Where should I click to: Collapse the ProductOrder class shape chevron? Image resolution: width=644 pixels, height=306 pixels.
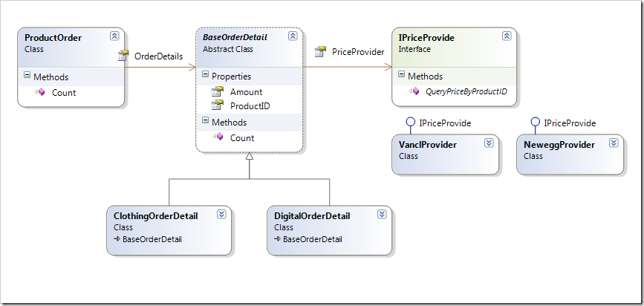click(114, 36)
